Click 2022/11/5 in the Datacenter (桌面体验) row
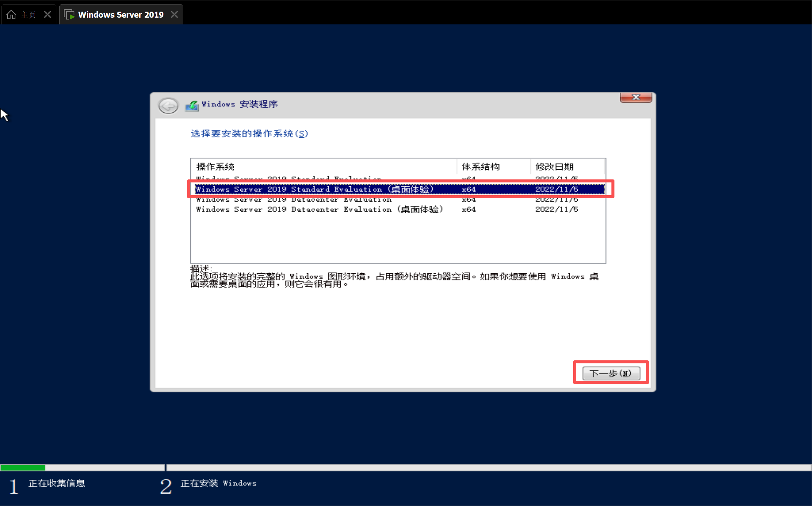Image resolution: width=812 pixels, height=506 pixels. (x=557, y=209)
